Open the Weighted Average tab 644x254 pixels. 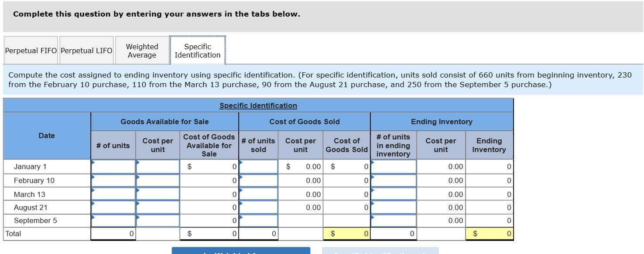click(141, 50)
